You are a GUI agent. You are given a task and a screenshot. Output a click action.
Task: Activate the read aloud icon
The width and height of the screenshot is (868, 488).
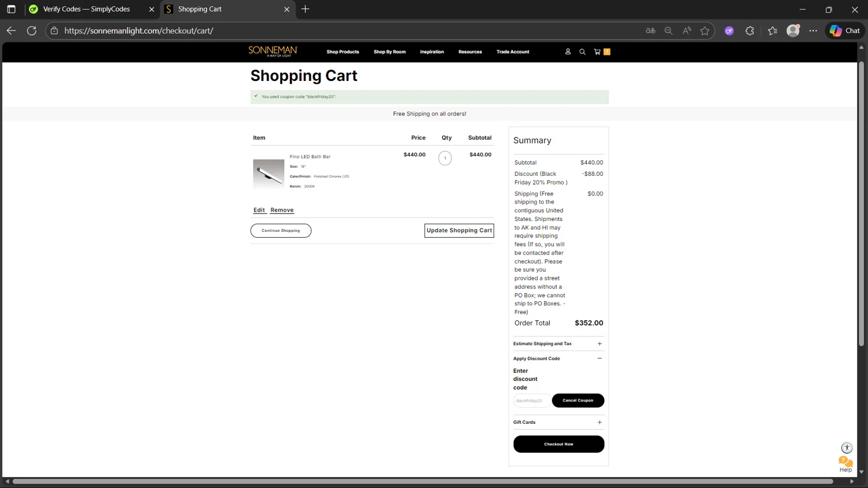pyautogui.click(x=687, y=31)
